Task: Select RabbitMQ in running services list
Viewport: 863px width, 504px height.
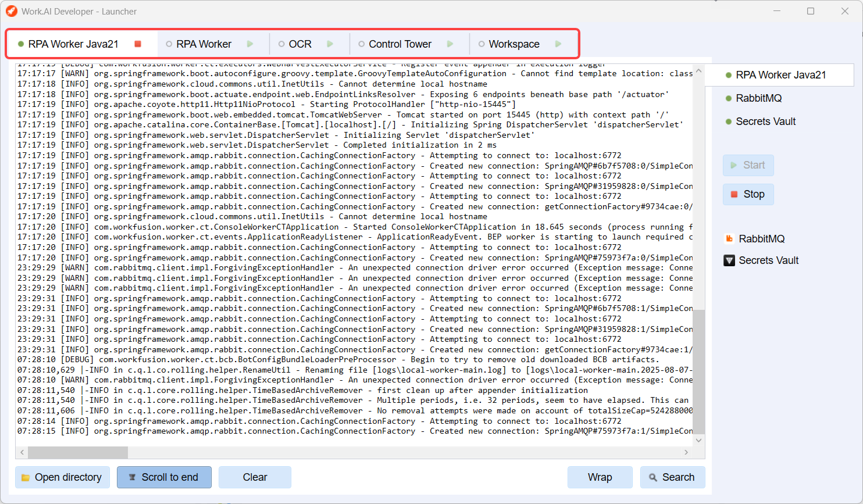Action: (x=758, y=98)
